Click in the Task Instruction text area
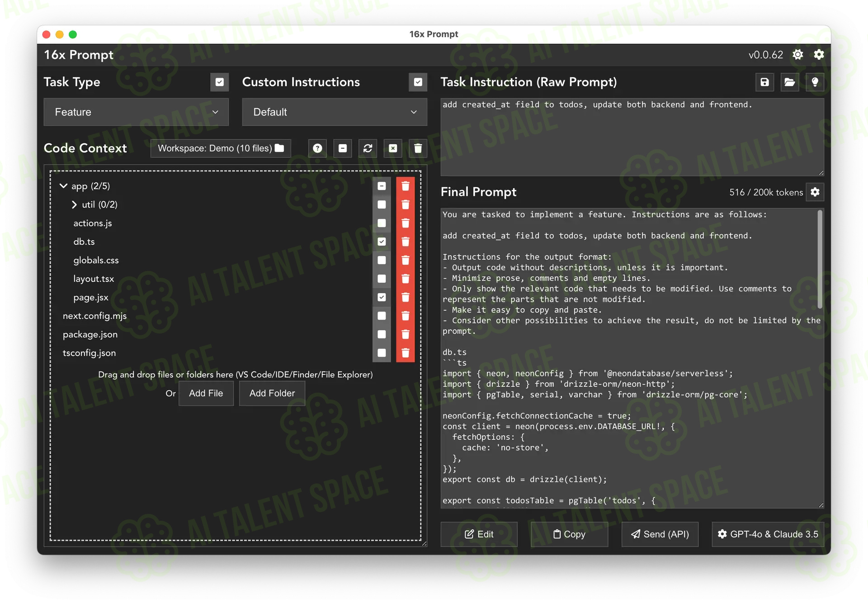868x604 pixels. coord(632,137)
